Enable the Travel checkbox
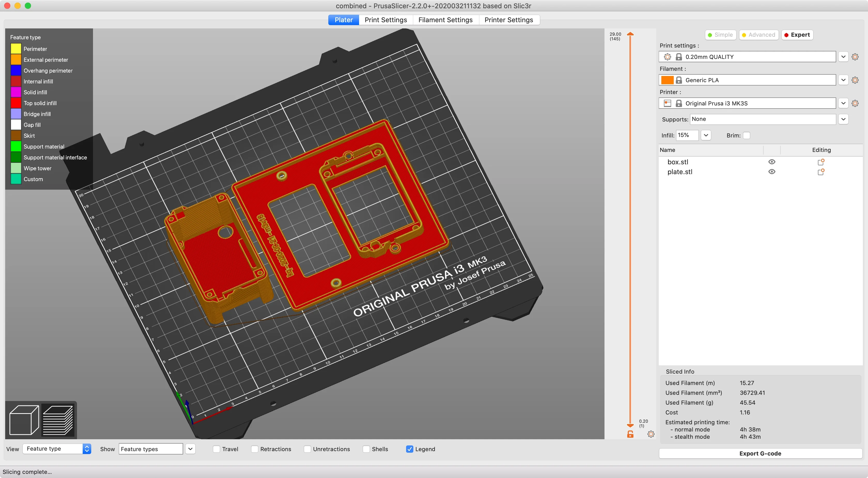The image size is (868, 478). click(217, 449)
